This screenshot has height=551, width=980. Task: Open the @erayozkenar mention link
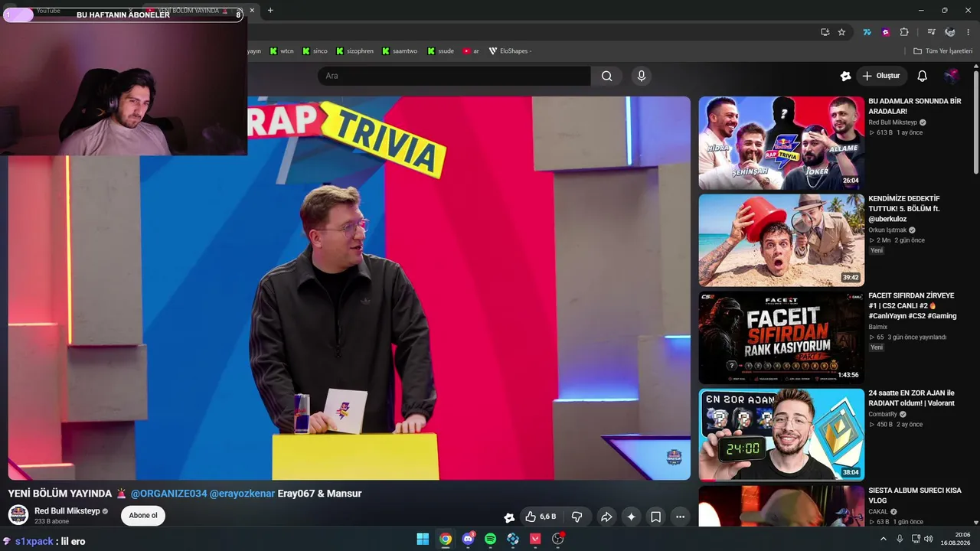242,494
